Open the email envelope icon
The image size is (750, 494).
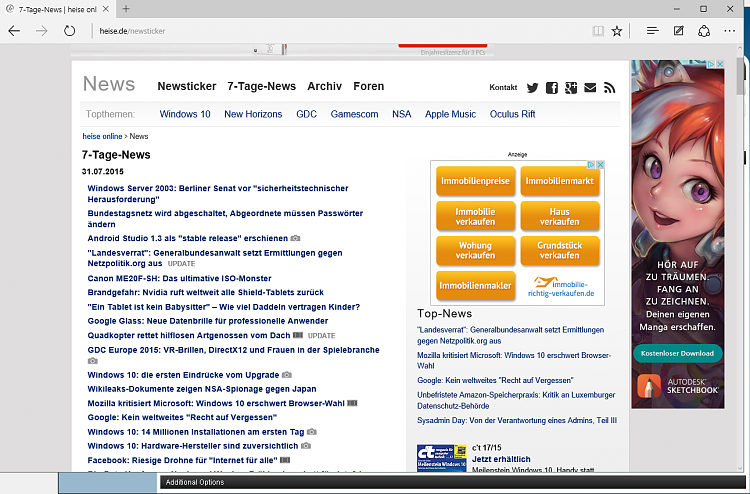click(x=590, y=88)
